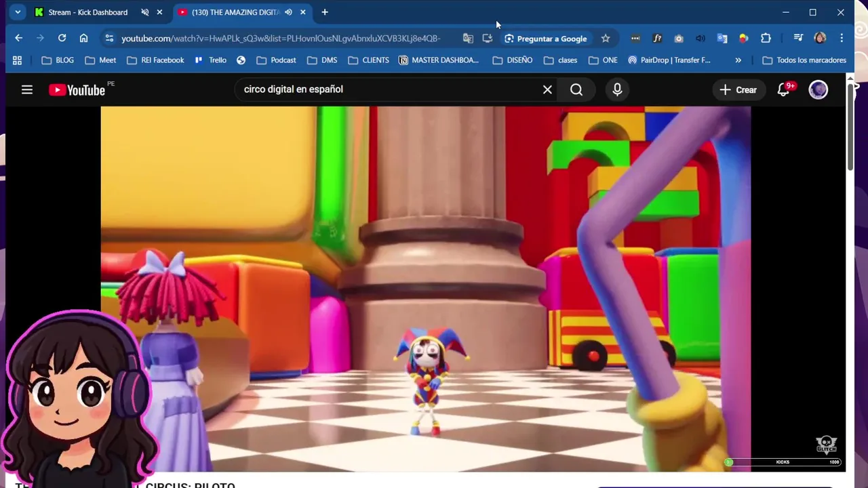The image size is (868, 488).
Task: Open YouTube account avatar menu
Action: click(818, 89)
